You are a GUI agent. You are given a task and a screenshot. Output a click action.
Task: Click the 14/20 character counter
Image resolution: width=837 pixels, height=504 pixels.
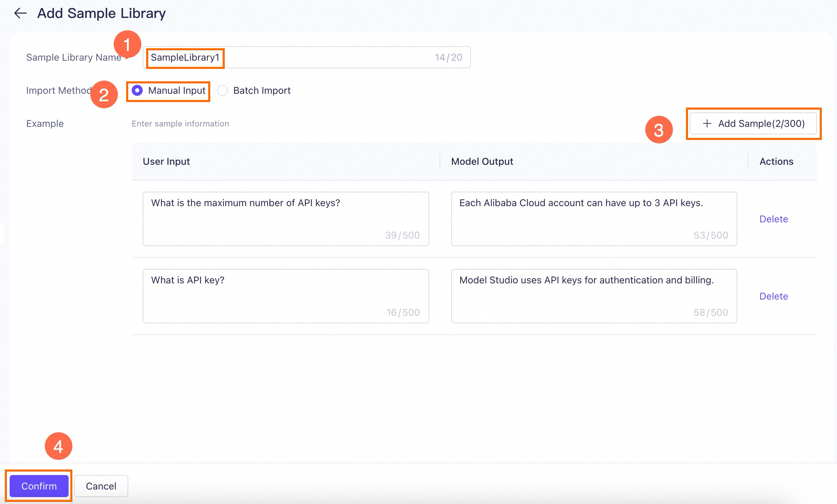click(x=448, y=57)
